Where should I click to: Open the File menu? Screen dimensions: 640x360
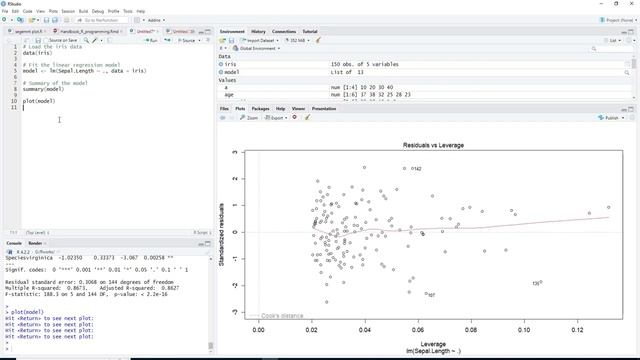point(5,11)
